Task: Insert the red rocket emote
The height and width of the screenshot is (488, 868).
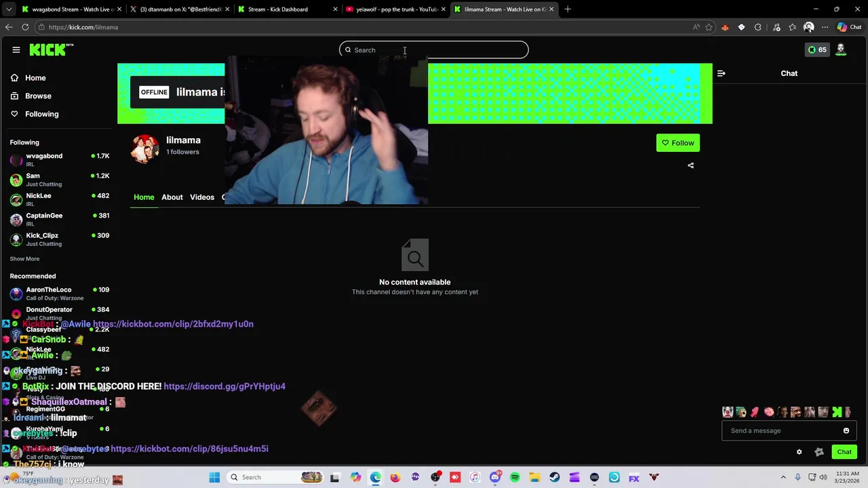Action: (x=755, y=412)
